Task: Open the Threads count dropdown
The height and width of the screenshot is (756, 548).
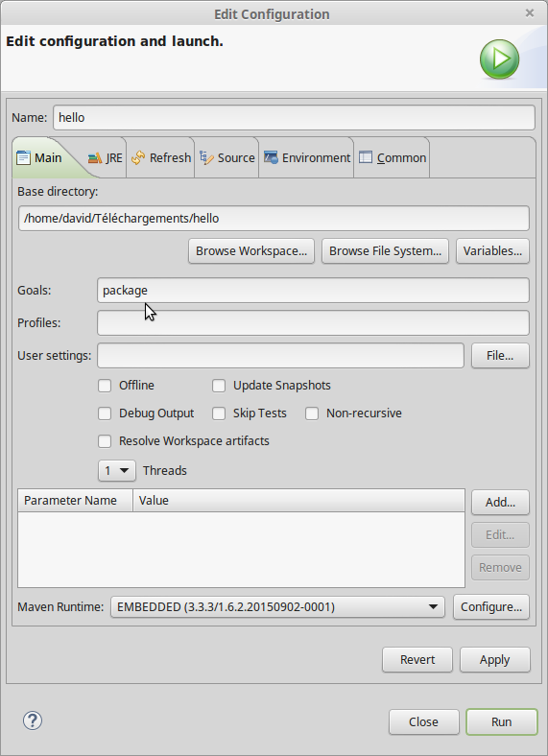Action: [117, 470]
